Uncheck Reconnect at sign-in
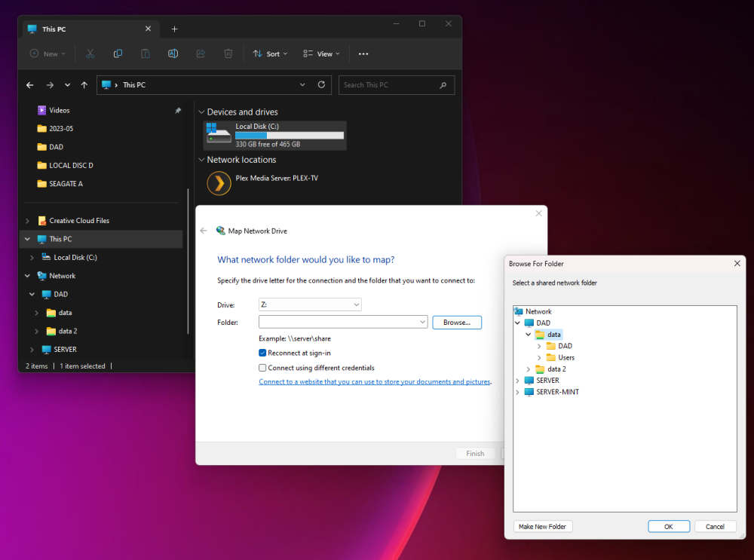This screenshot has height=560, width=754. tap(262, 353)
